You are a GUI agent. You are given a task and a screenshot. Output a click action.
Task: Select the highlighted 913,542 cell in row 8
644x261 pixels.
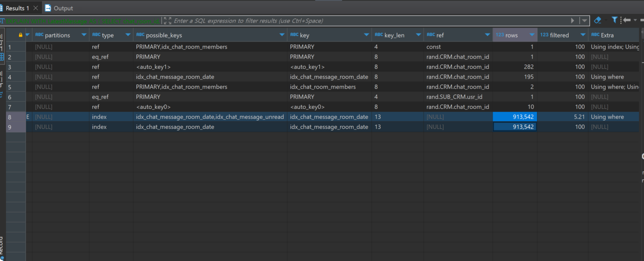tap(515, 116)
